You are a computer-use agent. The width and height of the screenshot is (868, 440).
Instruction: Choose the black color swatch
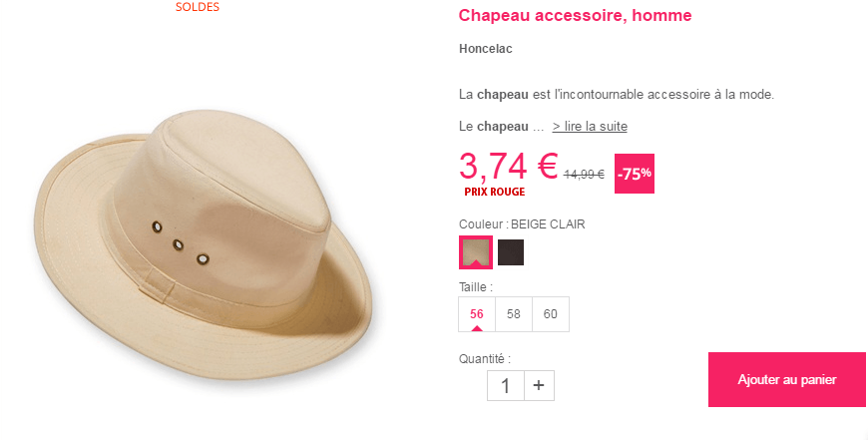pos(511,252)
